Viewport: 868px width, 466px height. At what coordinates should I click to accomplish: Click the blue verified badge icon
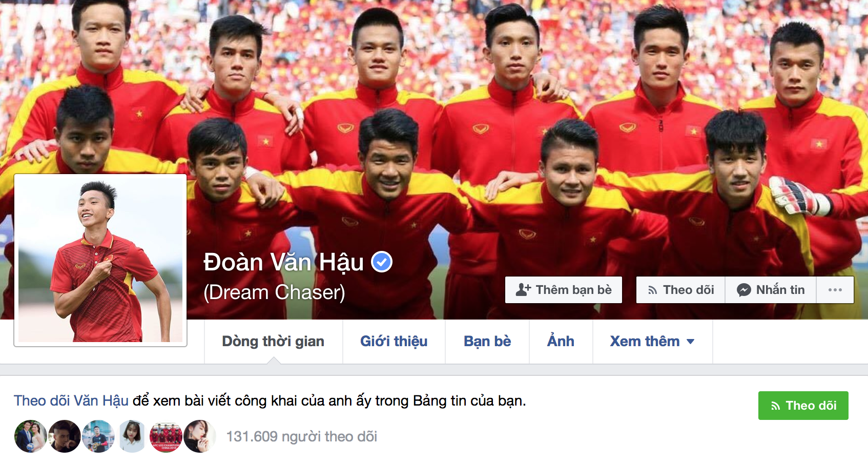click(382, 262)
